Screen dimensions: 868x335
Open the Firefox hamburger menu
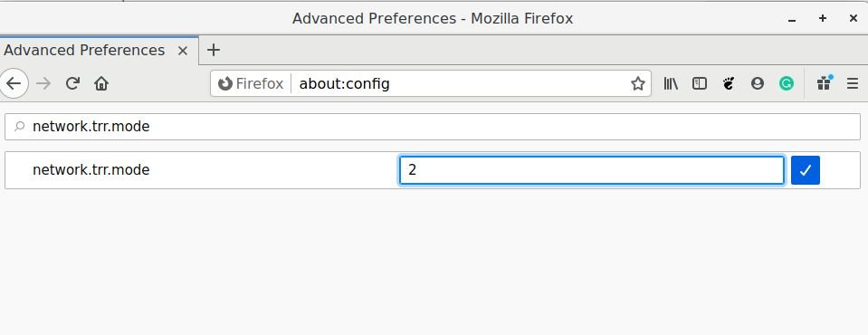pos(853,83)
